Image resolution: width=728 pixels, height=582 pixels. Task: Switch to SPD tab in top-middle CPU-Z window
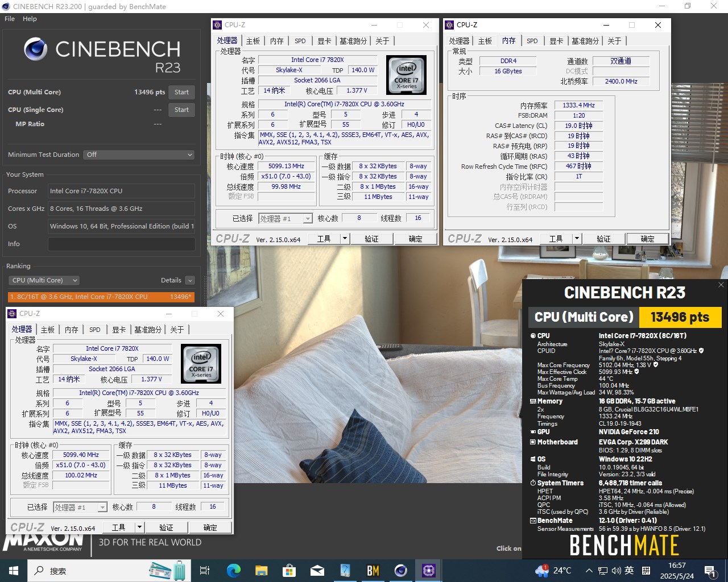(x=300, y=41)
